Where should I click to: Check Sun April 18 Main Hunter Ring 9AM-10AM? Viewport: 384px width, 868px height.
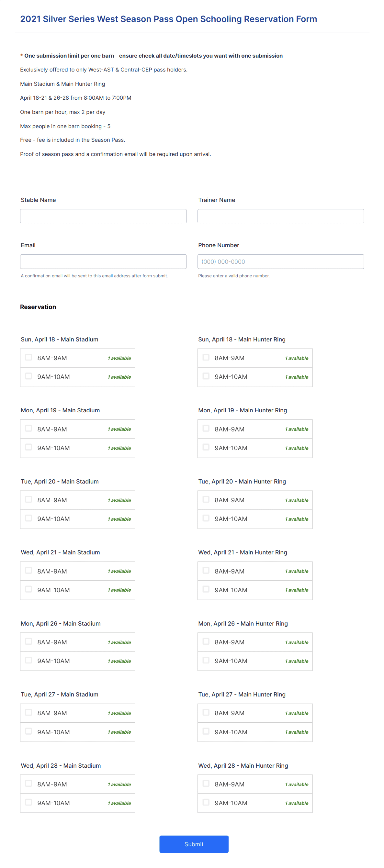(x=206, y=376)
